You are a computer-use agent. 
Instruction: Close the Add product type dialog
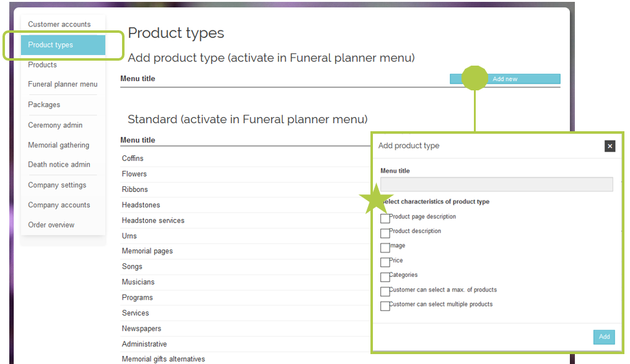pyautogui.click(x=610, y=146)
